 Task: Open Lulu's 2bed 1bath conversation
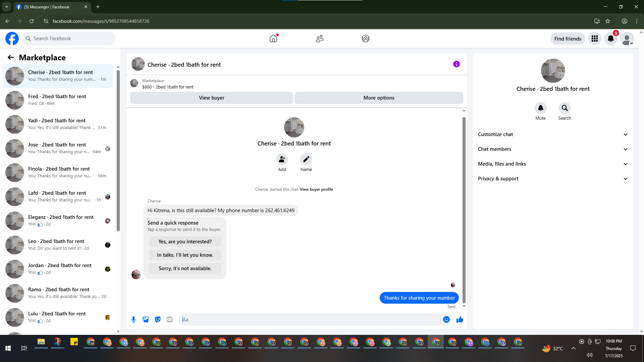[58, 317]
